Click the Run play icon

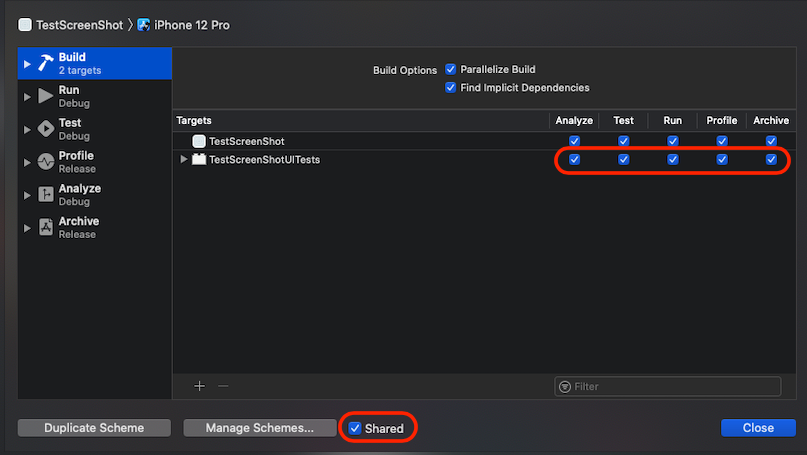46,96
